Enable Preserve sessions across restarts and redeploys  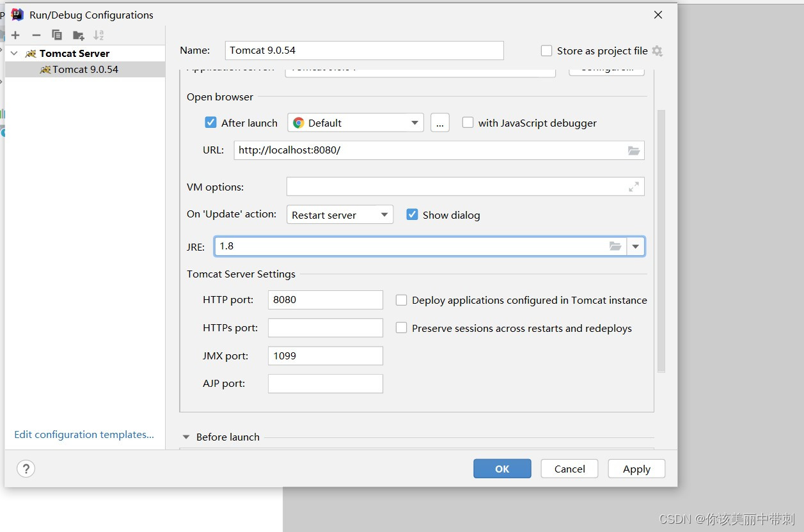[401, 328]
